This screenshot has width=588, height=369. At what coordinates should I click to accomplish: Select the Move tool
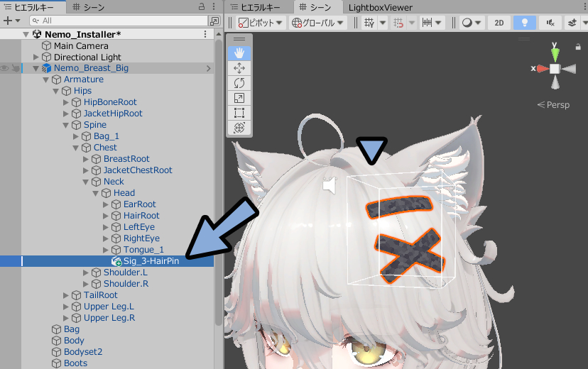tap(239, 68)
